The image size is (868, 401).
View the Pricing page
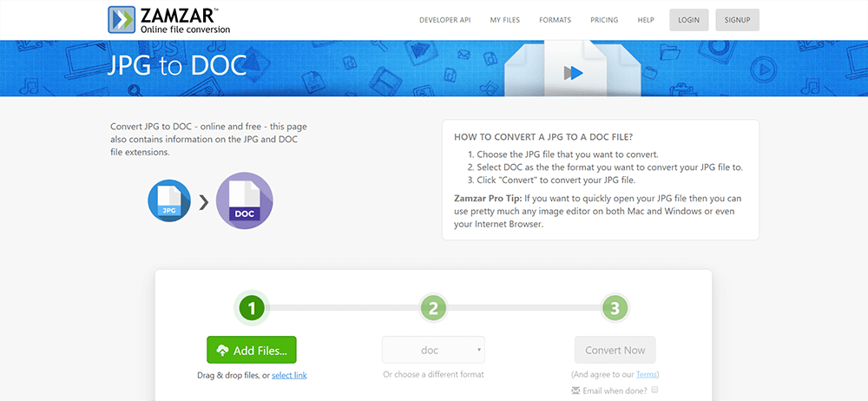tap(604, 20)
